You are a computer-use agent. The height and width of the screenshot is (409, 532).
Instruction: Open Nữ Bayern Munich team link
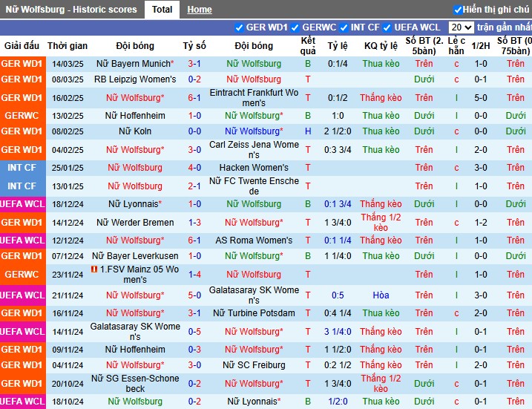135,64
